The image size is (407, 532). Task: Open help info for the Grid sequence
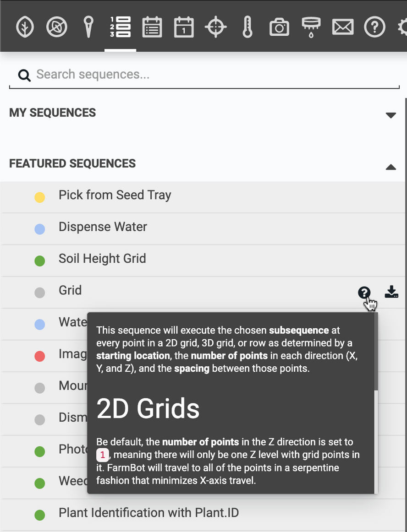[x=364, y=293]
